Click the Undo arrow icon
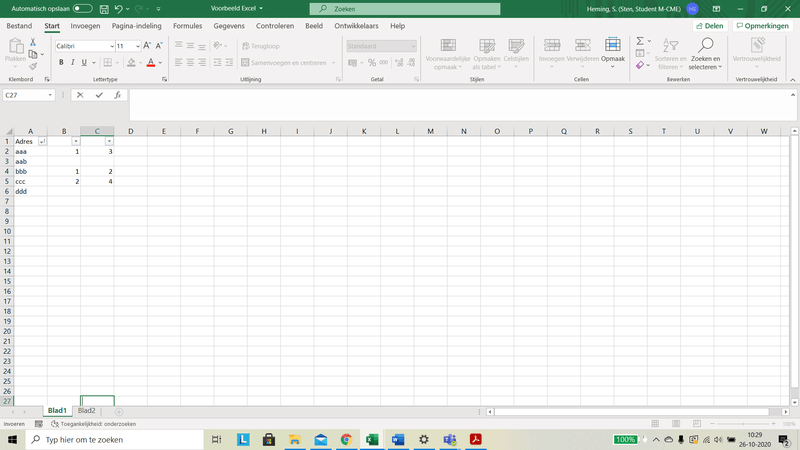This screenshot has height=450, width=800. (x=118, y=9)
